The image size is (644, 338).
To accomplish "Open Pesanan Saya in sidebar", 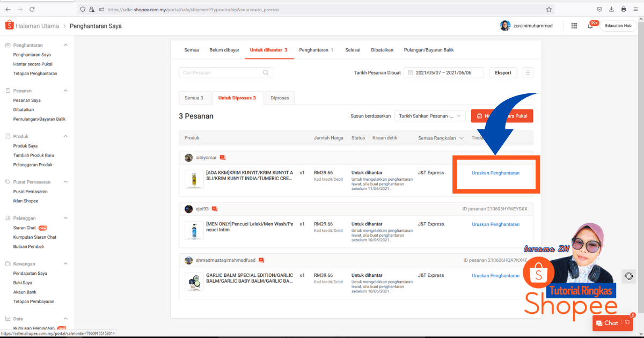I will click(x=27, y=100).
